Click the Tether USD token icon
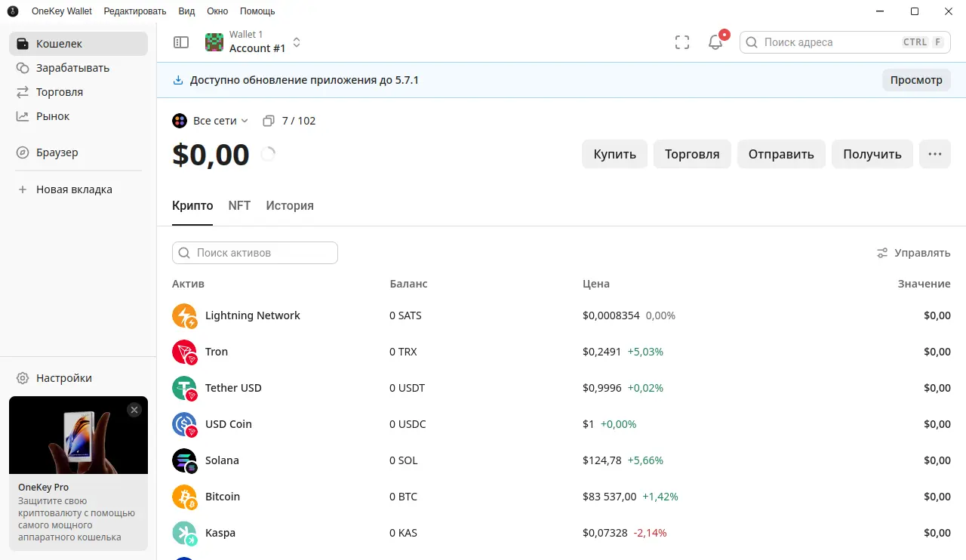This screenshot has width=966, height=560. click(185, 388)
